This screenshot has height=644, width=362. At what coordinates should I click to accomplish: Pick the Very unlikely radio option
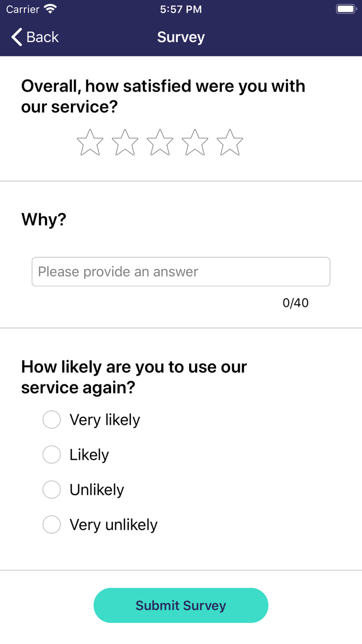52,525
